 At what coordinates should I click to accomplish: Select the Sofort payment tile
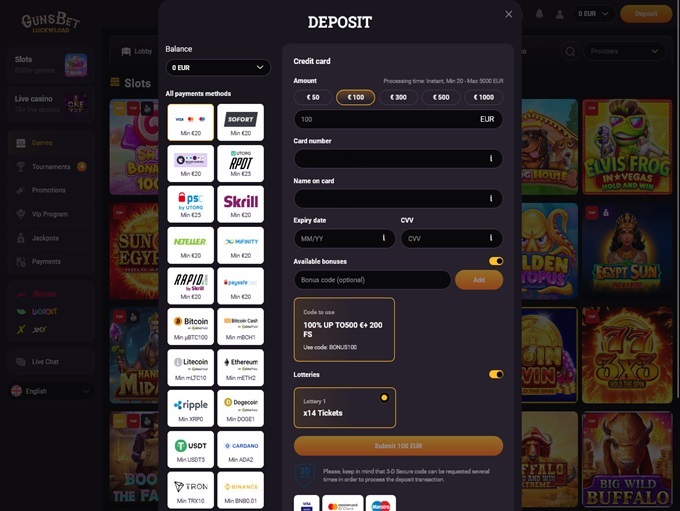point(240,122)
